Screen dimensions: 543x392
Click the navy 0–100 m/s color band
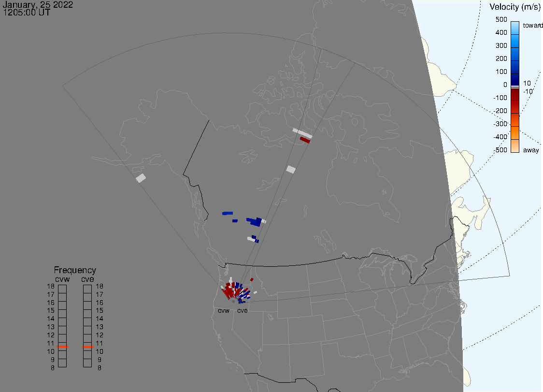tap(515, 79)
